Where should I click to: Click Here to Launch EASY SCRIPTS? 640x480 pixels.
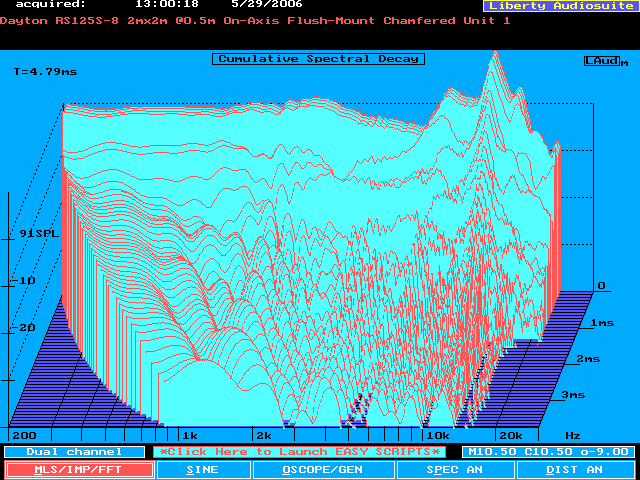(300, 452)
